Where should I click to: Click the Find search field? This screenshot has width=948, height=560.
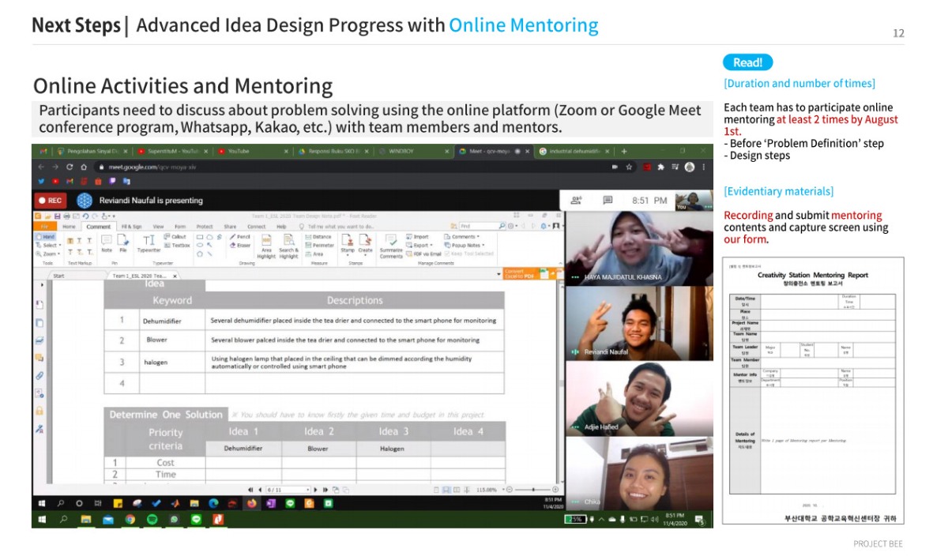click(477, 227)
